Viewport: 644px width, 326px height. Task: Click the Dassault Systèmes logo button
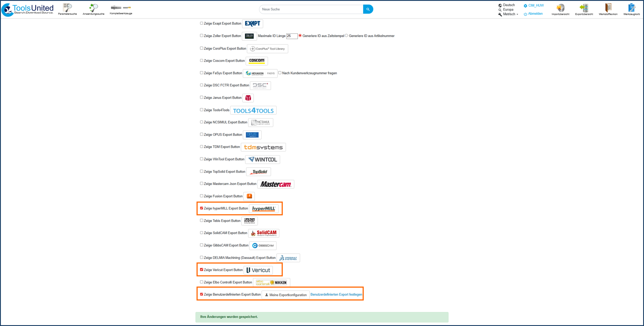pyautogui.click(x=288, y=258)
